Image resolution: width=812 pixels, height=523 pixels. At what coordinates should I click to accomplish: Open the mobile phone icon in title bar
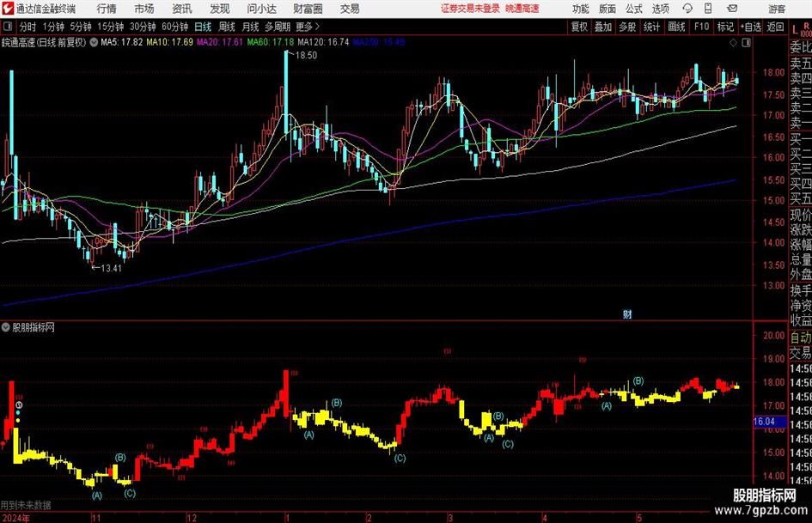coord(708,9)
